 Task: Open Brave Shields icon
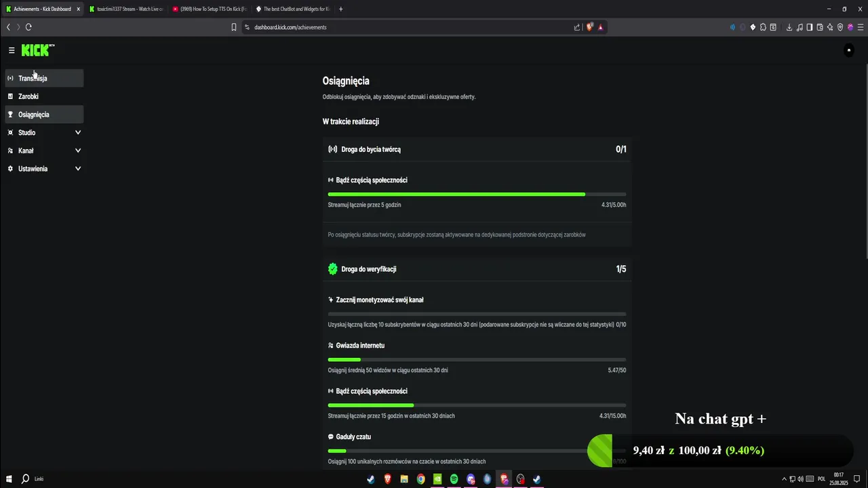(589, 27)
